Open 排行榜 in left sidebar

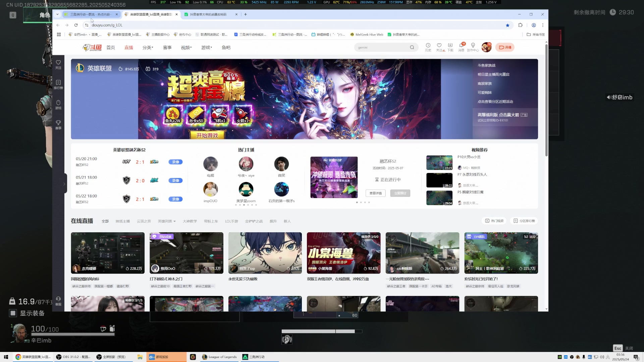(x=58, y=84)
